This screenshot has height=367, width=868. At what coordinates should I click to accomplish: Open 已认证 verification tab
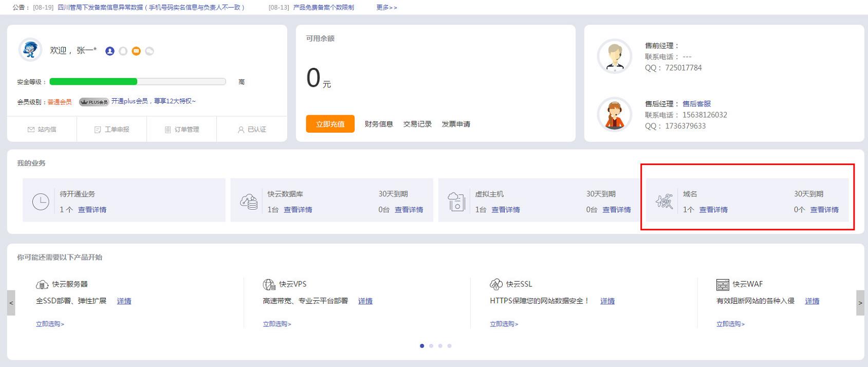pos(252,130)
